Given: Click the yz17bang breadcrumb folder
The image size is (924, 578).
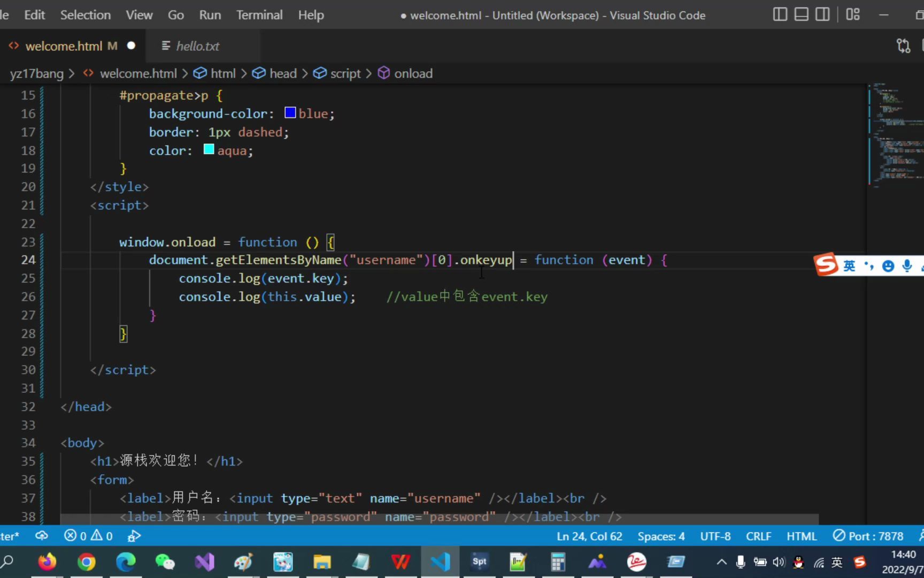Looking at the screenshot, I should [36, 73].
